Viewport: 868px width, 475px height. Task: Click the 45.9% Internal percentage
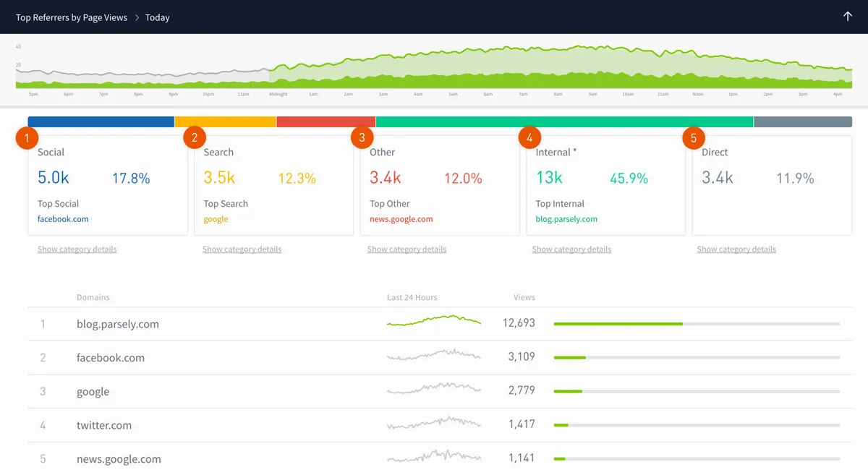[629, 178]
